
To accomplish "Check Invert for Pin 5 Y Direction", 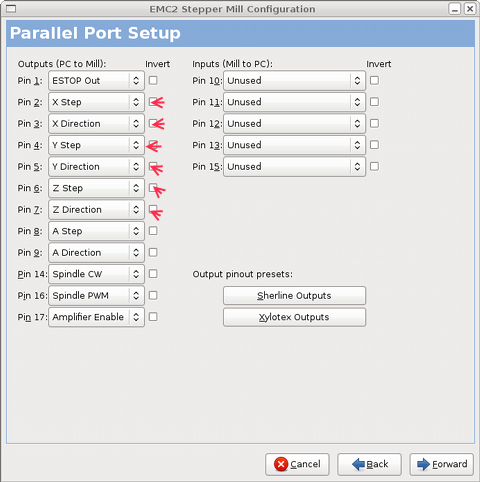I will click(153, 166).
